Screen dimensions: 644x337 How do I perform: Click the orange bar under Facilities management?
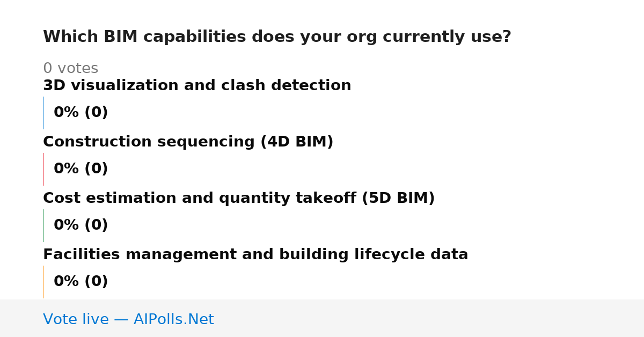point(43,282)
